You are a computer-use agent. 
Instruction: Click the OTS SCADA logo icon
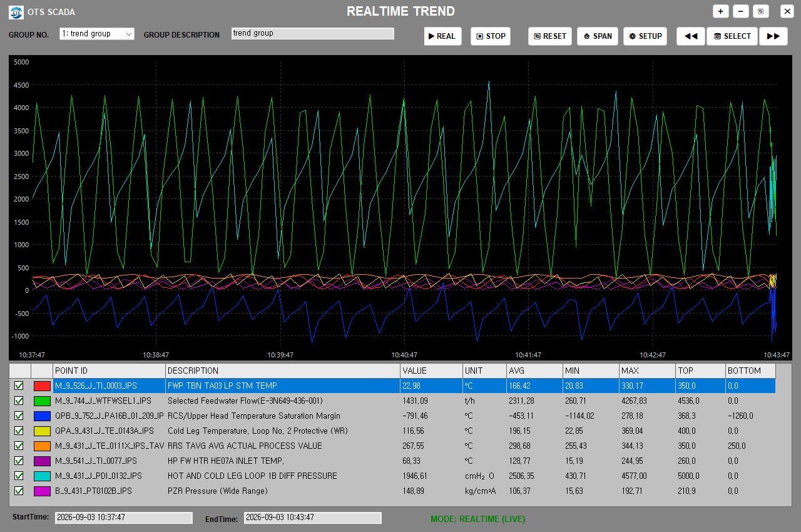[16, 11]
